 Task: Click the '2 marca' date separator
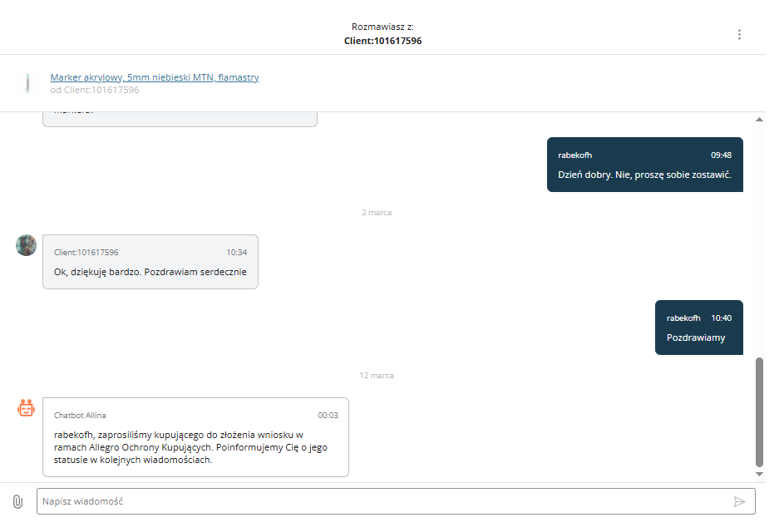click(x=377, y=213)
